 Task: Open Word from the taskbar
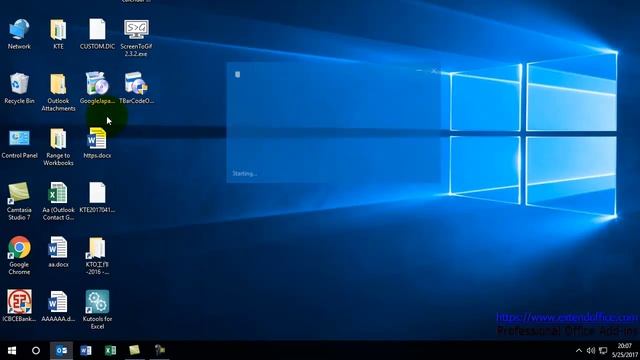pyautogui.click(x=86, y=350)
